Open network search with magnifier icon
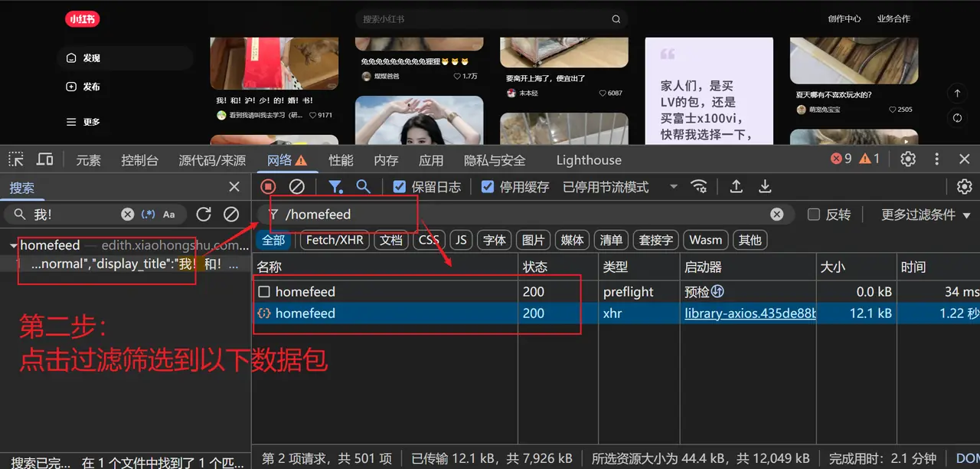Image resolution: width=980 pixels, height=469 pixels. (x=363, y=186)
